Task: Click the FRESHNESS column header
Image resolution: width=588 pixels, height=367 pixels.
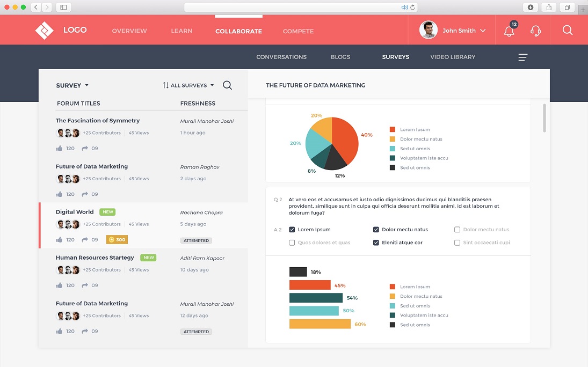Action: 198,104
